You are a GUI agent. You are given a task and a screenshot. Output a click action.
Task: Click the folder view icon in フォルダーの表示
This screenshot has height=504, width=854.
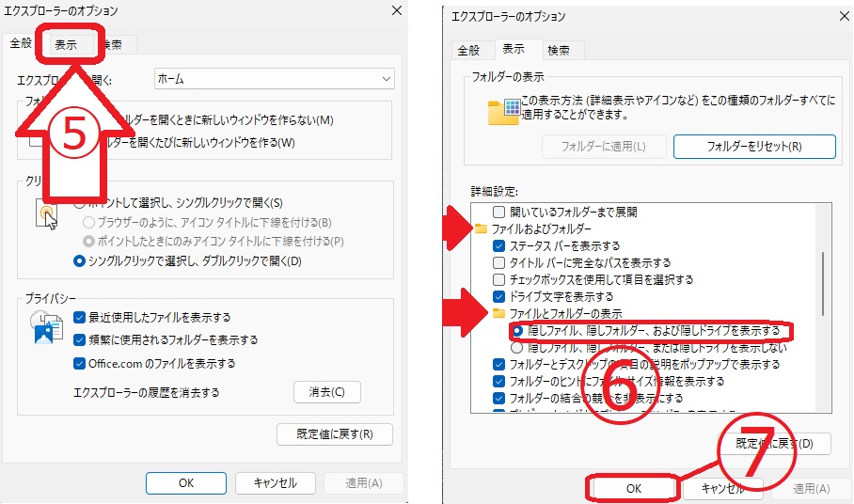(x=503, y=112)
